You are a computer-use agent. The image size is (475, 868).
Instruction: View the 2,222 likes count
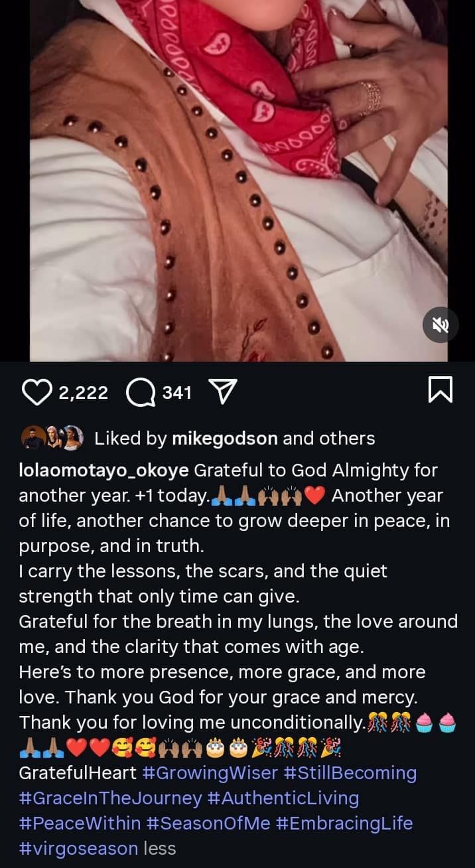pyautogui.click(x=83, y=393)
